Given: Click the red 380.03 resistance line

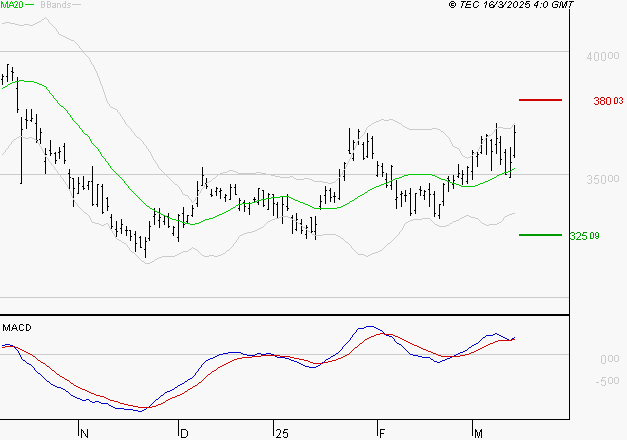Looking at the screenshot, I should tap(540, 100).
